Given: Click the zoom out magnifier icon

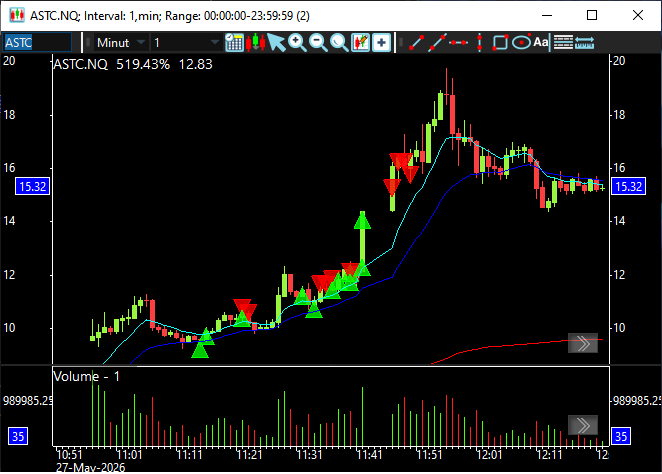Looking at the screenshot, I should pos(318,43).
